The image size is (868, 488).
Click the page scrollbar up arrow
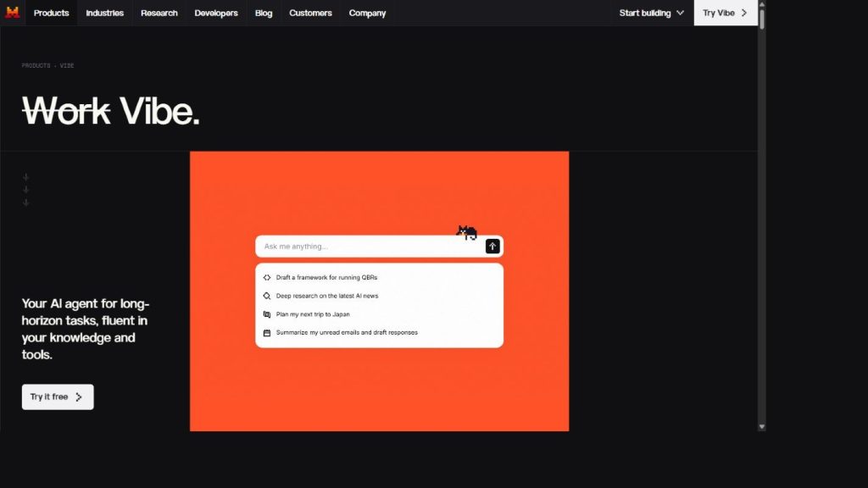pyautogui.click(x=762, y=4)
